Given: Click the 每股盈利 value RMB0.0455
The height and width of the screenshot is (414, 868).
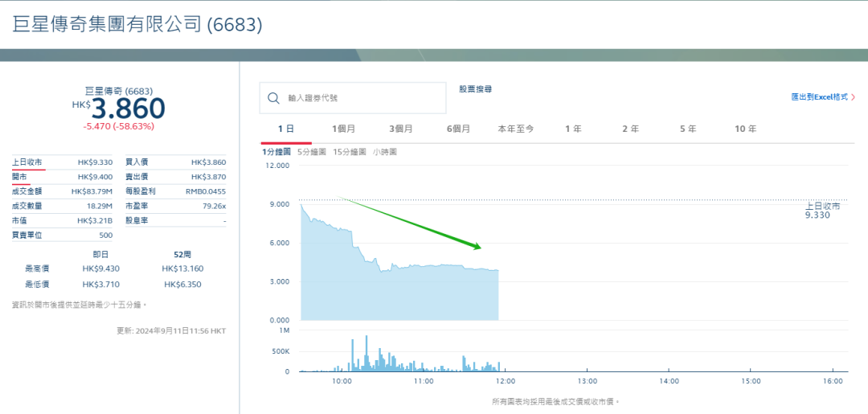Looking at the screenshot, I should pyautogui.click(x=206, y=191).
